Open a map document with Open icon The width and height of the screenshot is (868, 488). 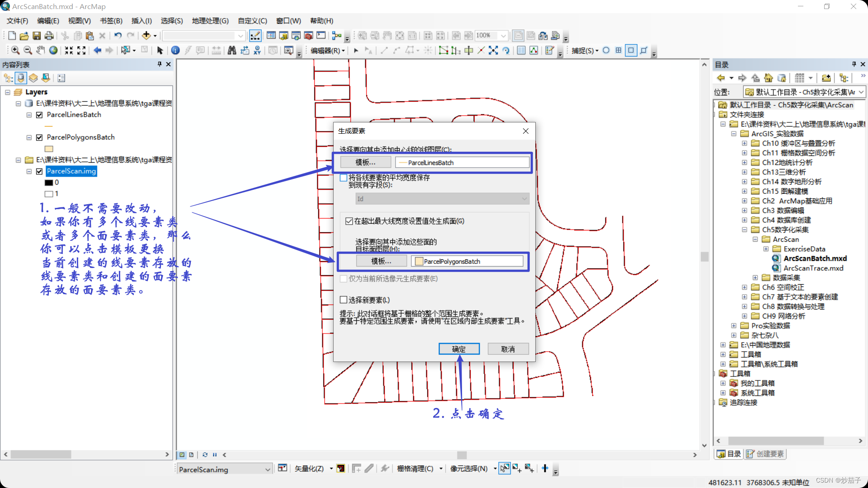pyautogui.click(x=24, y=36)
